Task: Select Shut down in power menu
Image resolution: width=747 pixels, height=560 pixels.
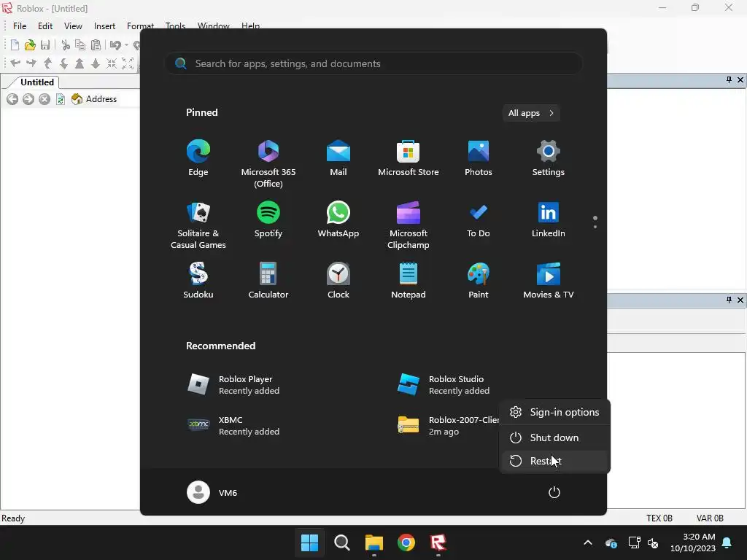Action: tap(554, 437)
